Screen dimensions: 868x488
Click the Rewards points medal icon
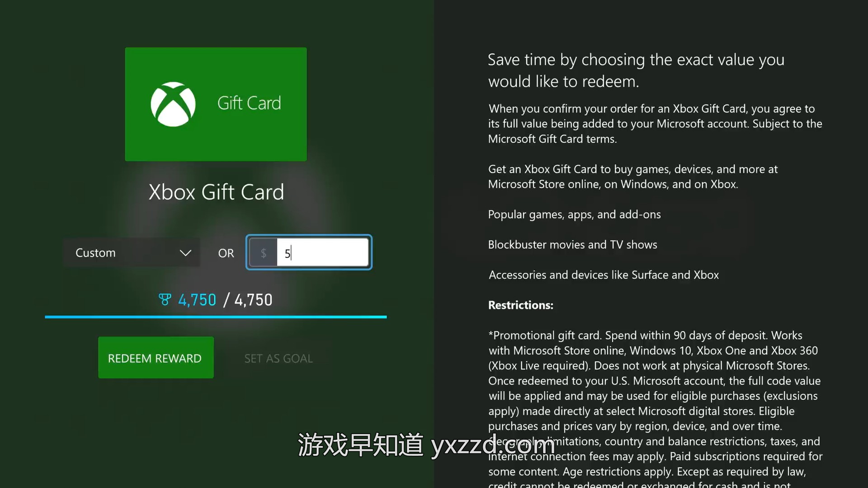click(x=165, y=299)
